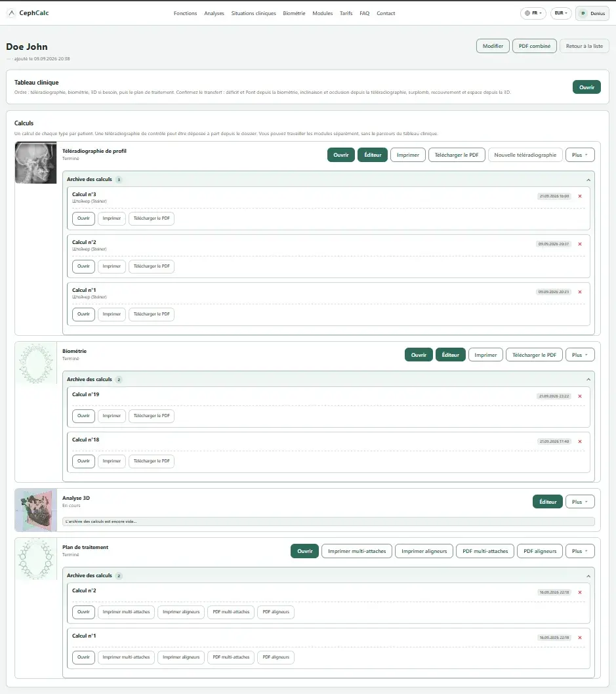Go to Analyses in the top navigation
This screenshot has height=694, width=616.
(214, 13)
